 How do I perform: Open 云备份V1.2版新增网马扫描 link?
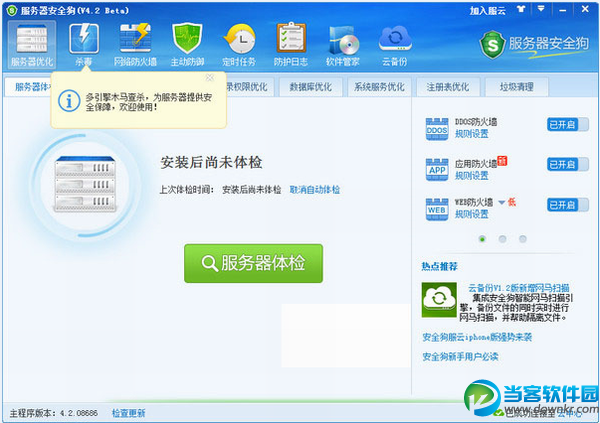[518, 288]
